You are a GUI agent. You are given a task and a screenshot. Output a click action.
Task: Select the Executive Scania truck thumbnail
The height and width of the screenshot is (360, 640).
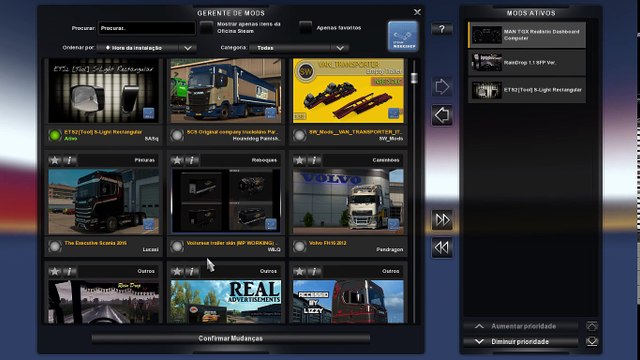point(104,202)
